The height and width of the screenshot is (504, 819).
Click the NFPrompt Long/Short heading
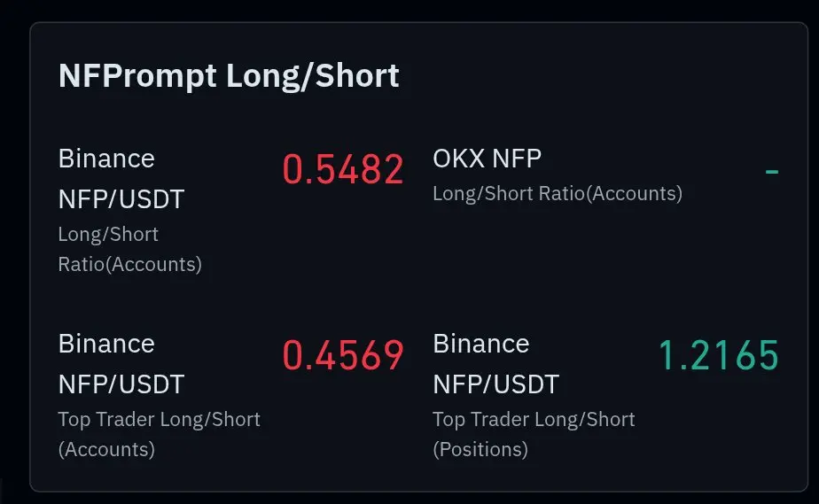click(x=229, y=76)
